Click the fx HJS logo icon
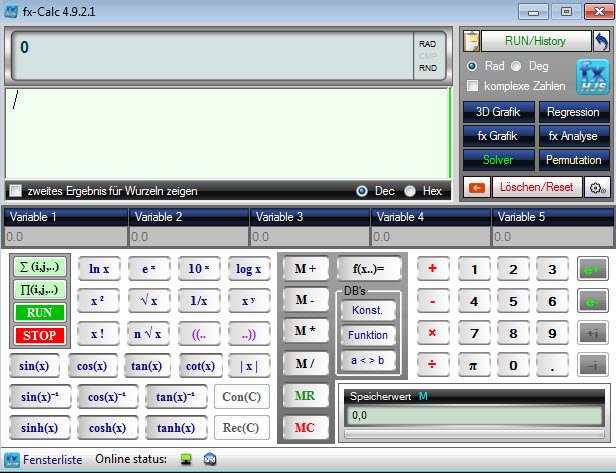This screenshot has height=473, width=616. click(593, 77)
